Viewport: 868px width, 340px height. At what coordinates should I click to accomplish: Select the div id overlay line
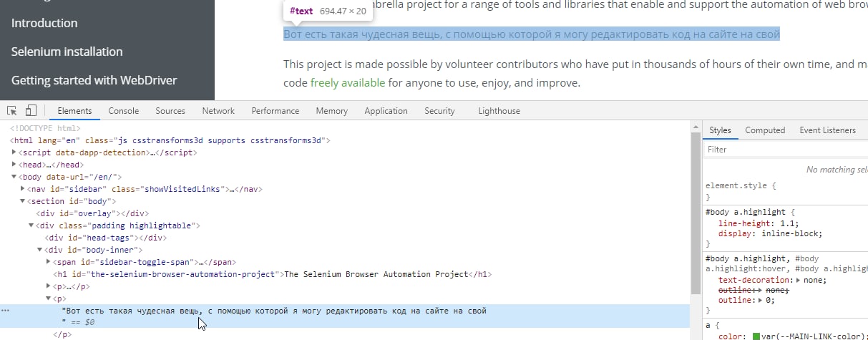tap(92, 213)
